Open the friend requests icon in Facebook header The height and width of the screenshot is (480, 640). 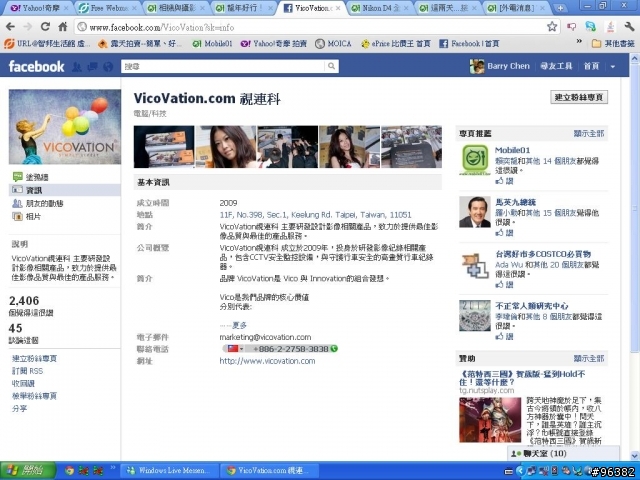76,67
